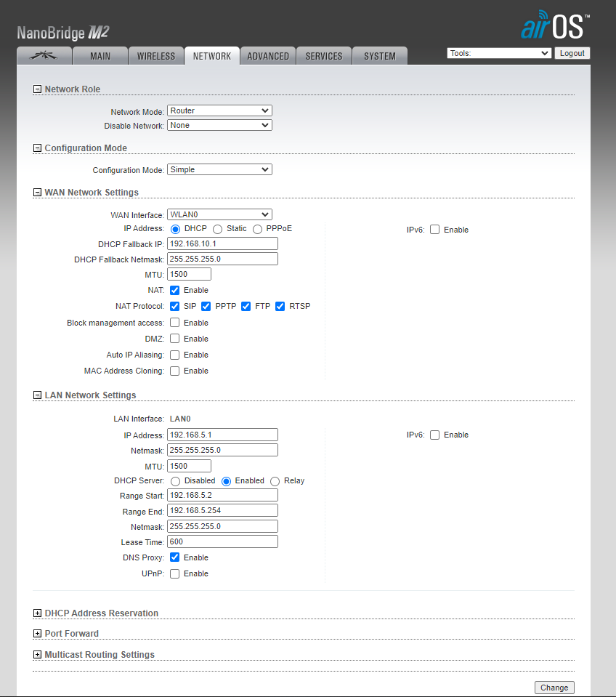616x697 pixels.
Task: Enable UPnP in LAN settings
Action: point(174,573)
